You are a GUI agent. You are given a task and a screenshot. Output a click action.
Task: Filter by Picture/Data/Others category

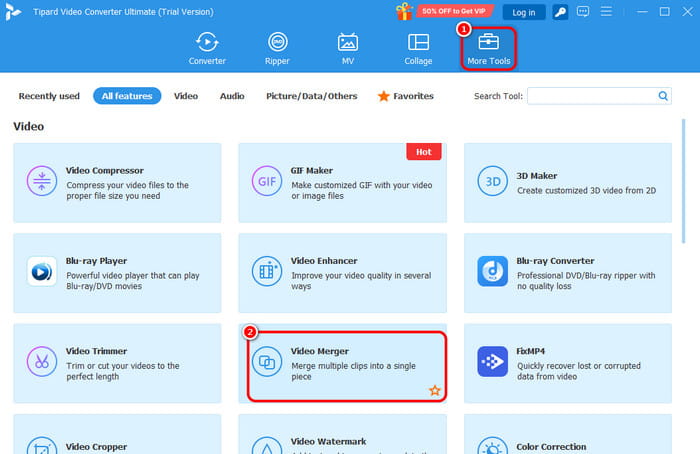[312, 96]
